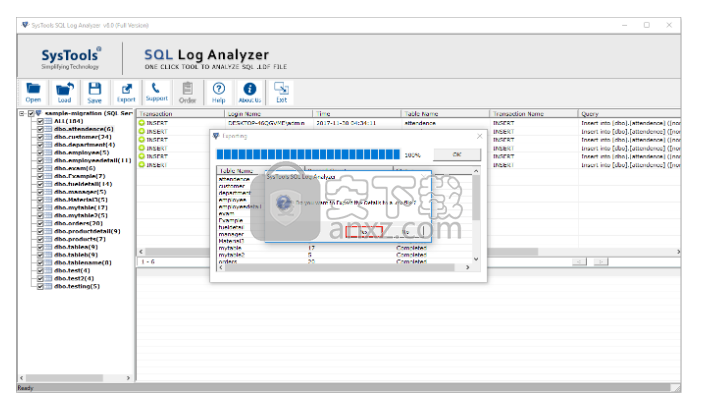This screenshot has width=717, height=405.
Task: Toggle the dbo.productdetail(9) checkbox
Action: pos(40,231)
